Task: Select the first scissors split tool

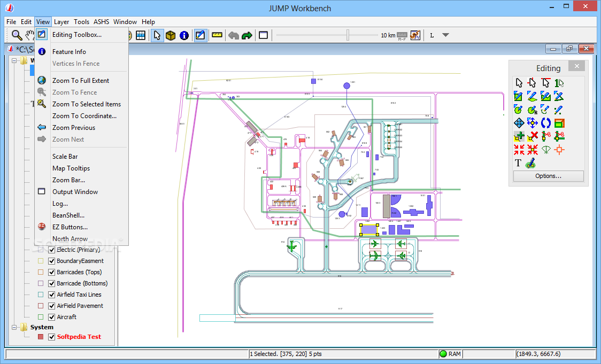Action: click(x=546, y=136)
